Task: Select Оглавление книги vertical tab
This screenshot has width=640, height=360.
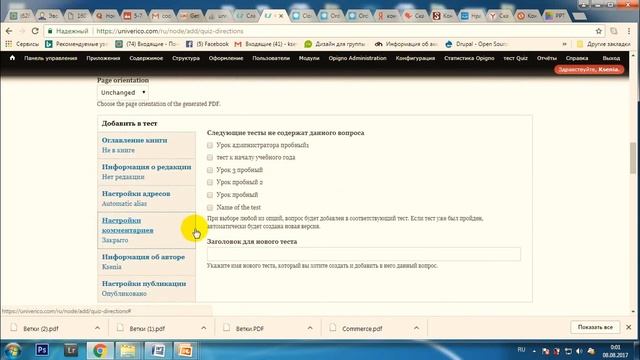Action: 147,145
